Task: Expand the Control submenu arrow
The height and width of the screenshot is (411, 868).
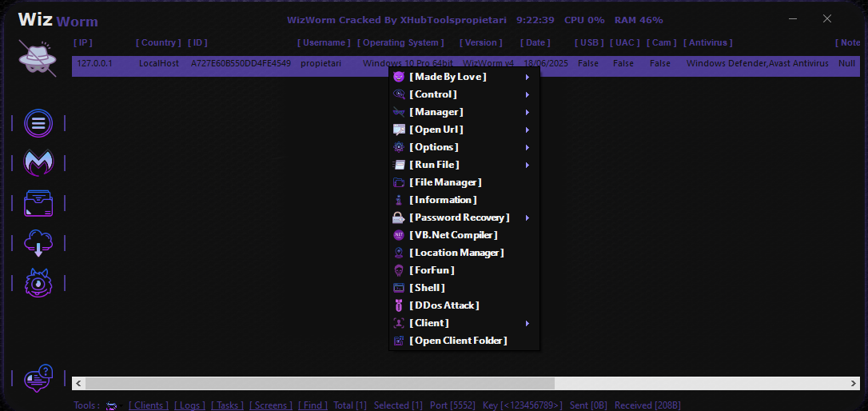Action: [x=528, y=94]
